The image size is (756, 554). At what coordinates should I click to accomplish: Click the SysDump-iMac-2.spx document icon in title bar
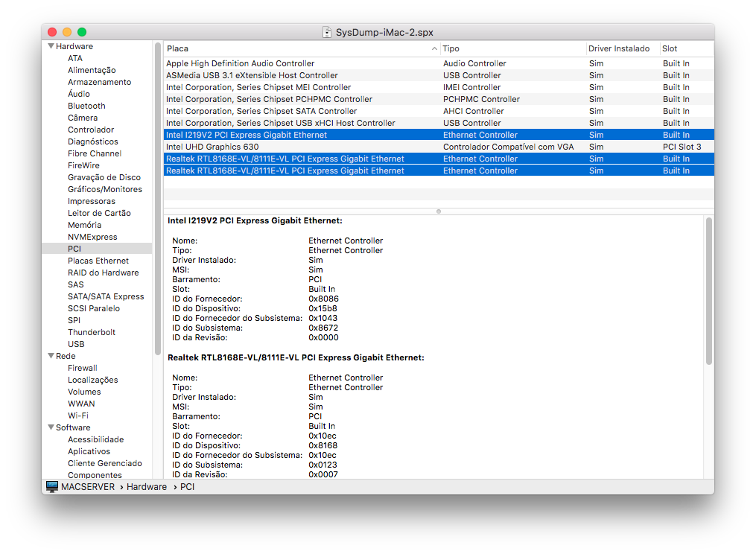(327, 32)
